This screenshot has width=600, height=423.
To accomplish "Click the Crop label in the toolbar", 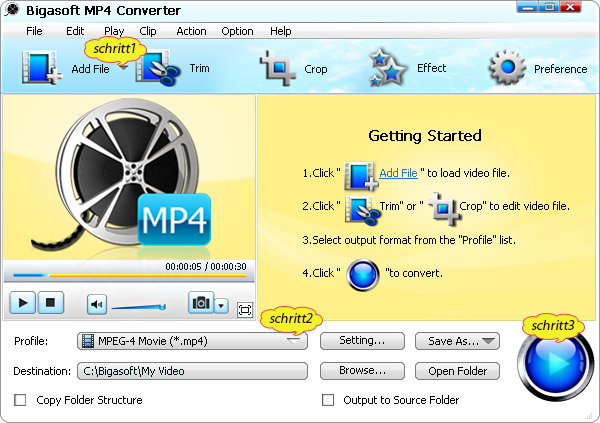I will [x=316, y=69].
